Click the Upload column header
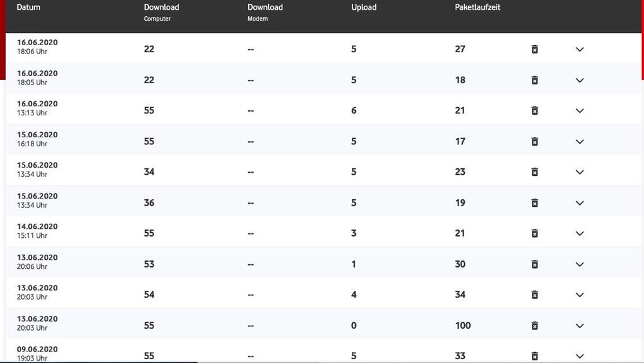This screenshot has width=644, height=363. pos(364,8)
